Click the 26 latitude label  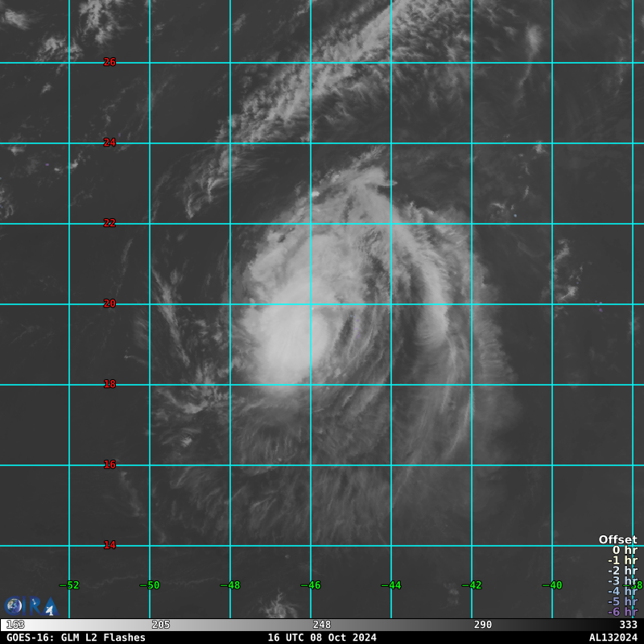coord(109,62)
